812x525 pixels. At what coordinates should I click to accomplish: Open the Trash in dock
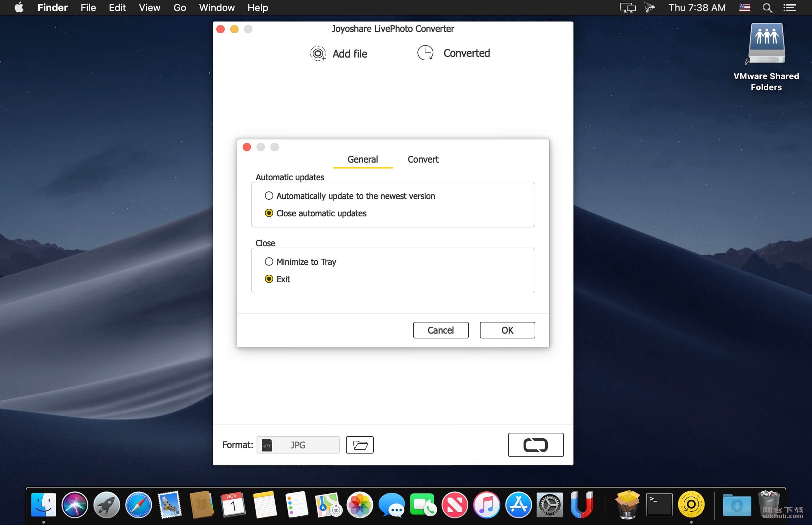point(769,505)
